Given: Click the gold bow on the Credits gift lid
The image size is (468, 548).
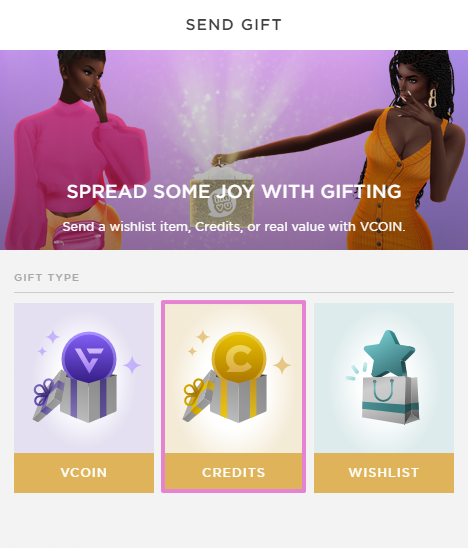Looking at the screenshot, I should pyautogui.click(x=196, y=391).
